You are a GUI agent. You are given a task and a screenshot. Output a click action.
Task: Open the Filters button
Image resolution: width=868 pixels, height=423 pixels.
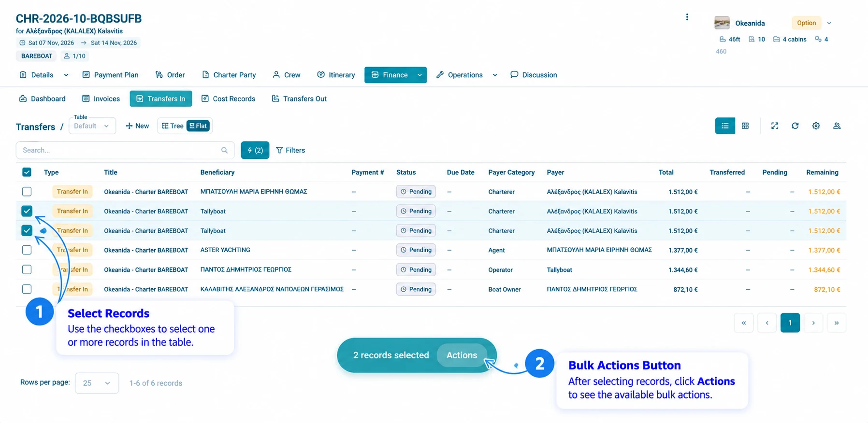pyautogui.click(x=290, y=150)
